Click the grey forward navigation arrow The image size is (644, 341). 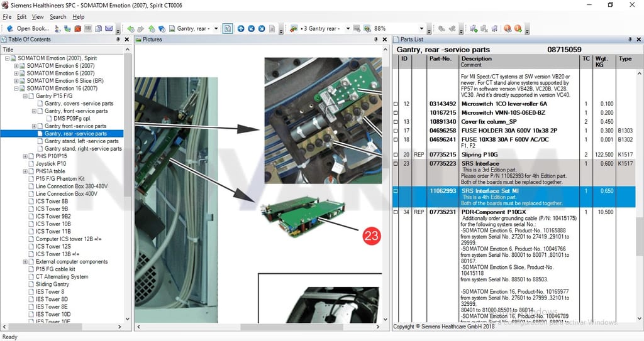[141, 28]
